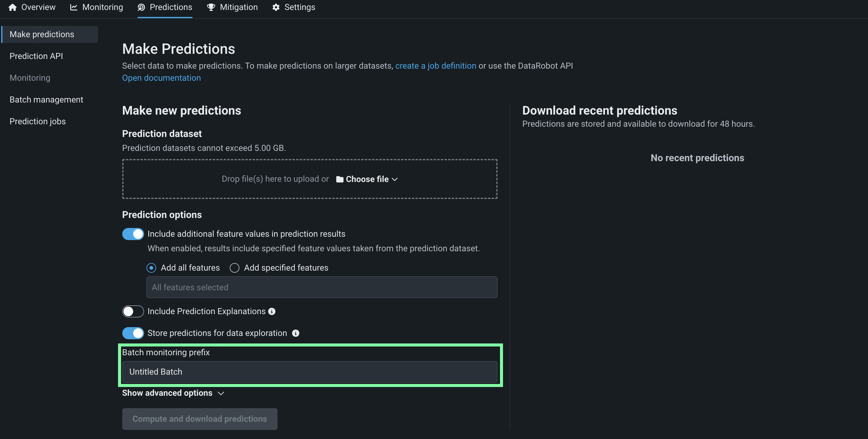Click the Mitigation trophy icon
Viewport: 868px width, 439px height.
(x=211, y=7)
